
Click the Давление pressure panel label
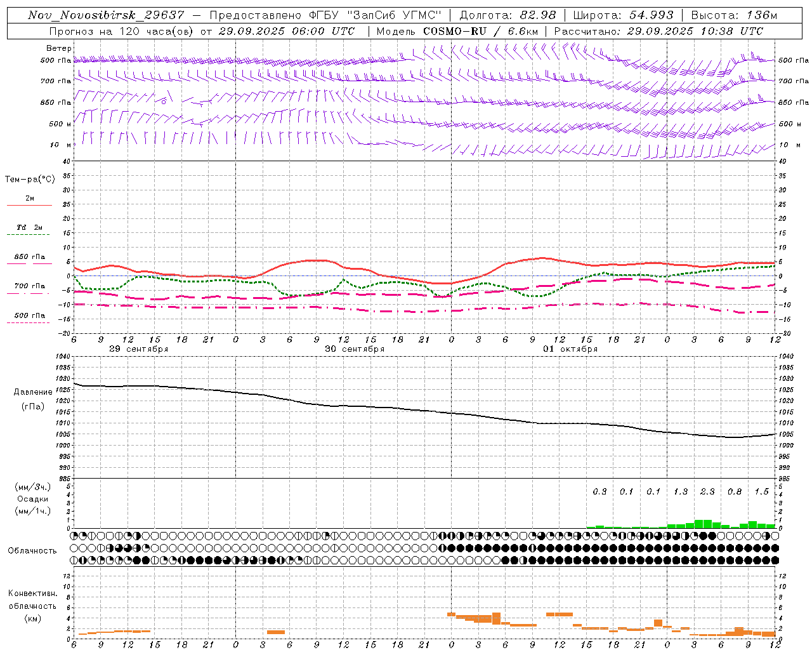click(x=33, y=392)
